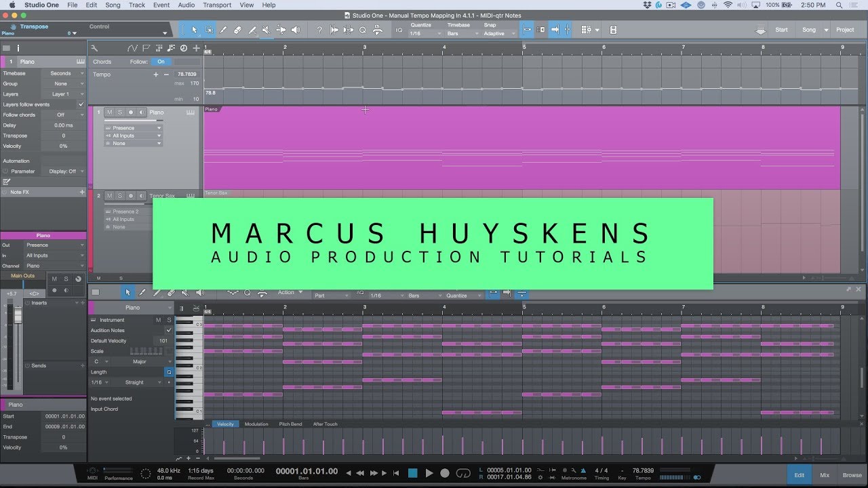Viewport: 868px width, 488px height.
Task: Switch to the Modulation tab
Action: 256,424
